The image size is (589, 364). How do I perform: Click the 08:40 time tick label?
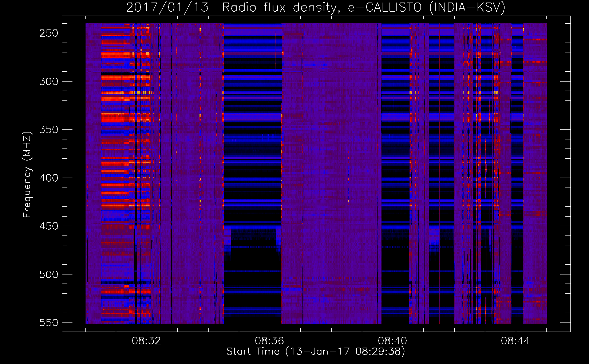click(392, 341)
